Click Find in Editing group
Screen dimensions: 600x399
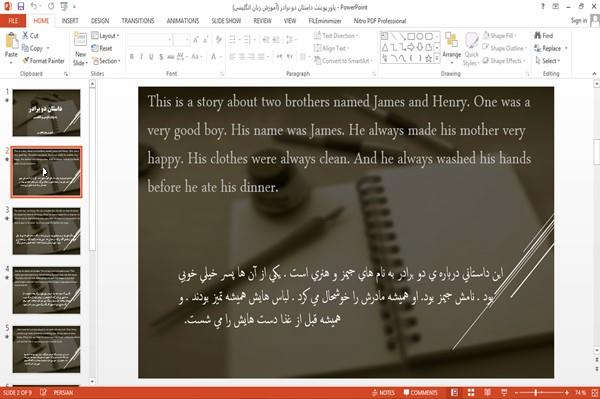point(544,36)
